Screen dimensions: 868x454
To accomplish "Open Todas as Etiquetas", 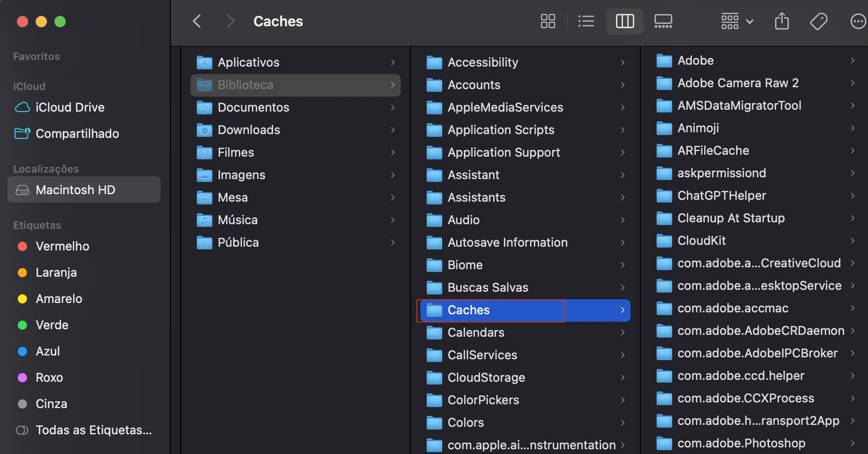I will [x=93, y=430].
